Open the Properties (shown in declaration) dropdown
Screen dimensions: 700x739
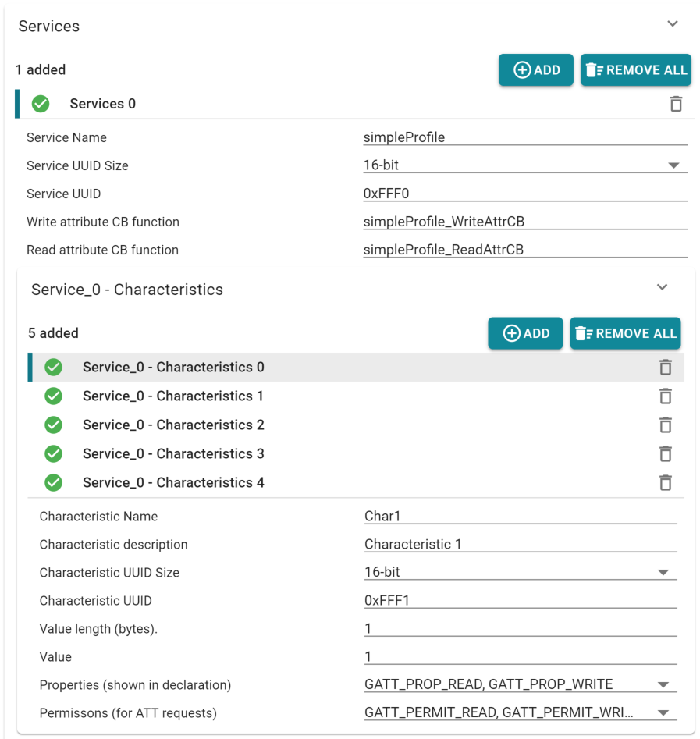click(664, 684)
